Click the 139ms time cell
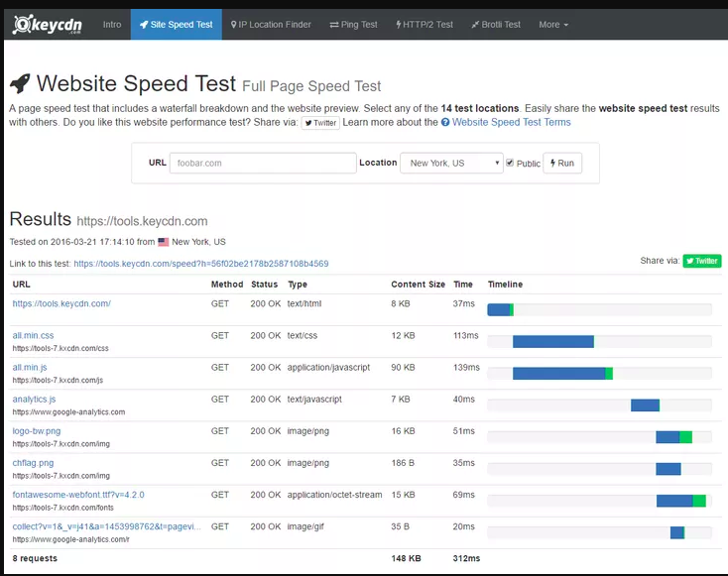Image resolution: width=728 pixels, height=576 pixels. coord(466,367)
